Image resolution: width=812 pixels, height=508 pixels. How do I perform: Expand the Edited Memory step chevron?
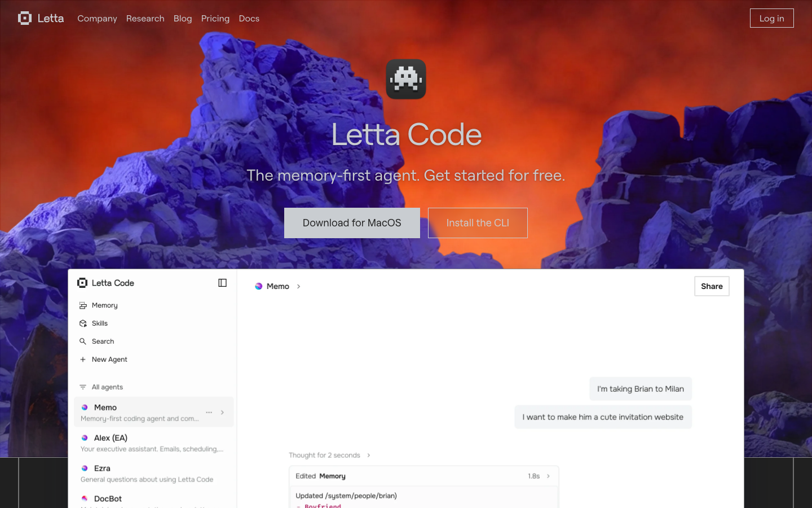548,476
